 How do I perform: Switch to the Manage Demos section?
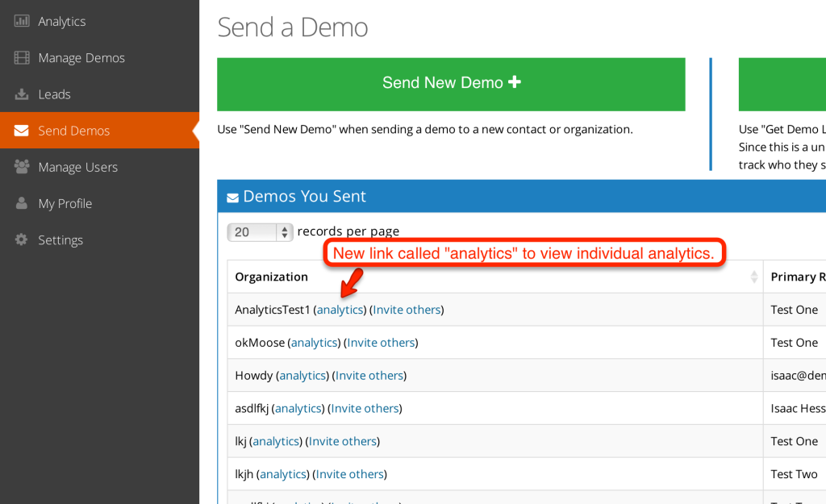[x=81, y=57]
